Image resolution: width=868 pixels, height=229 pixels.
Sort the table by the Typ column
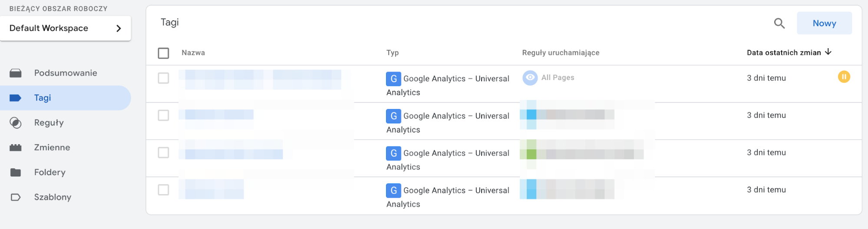(x=393, y=53)
